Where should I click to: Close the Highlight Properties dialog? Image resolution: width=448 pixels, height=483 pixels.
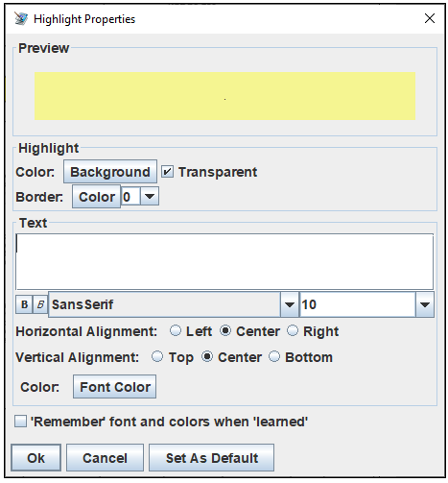430,18
